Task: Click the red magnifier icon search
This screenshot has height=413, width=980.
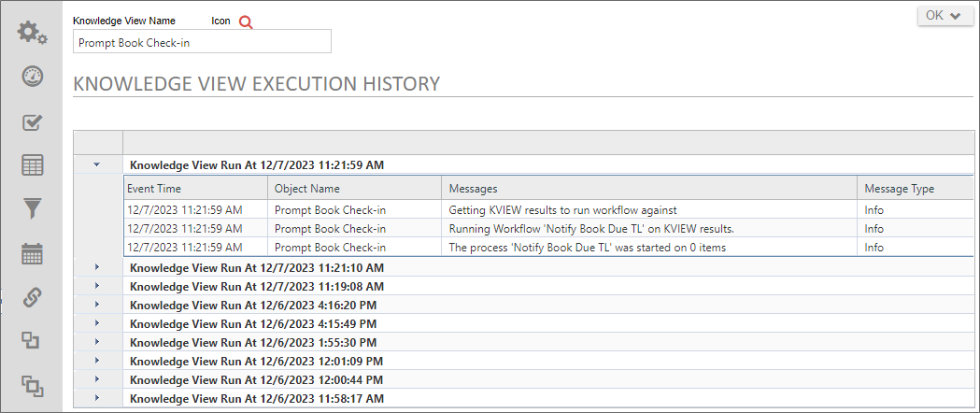Action: 246,22
